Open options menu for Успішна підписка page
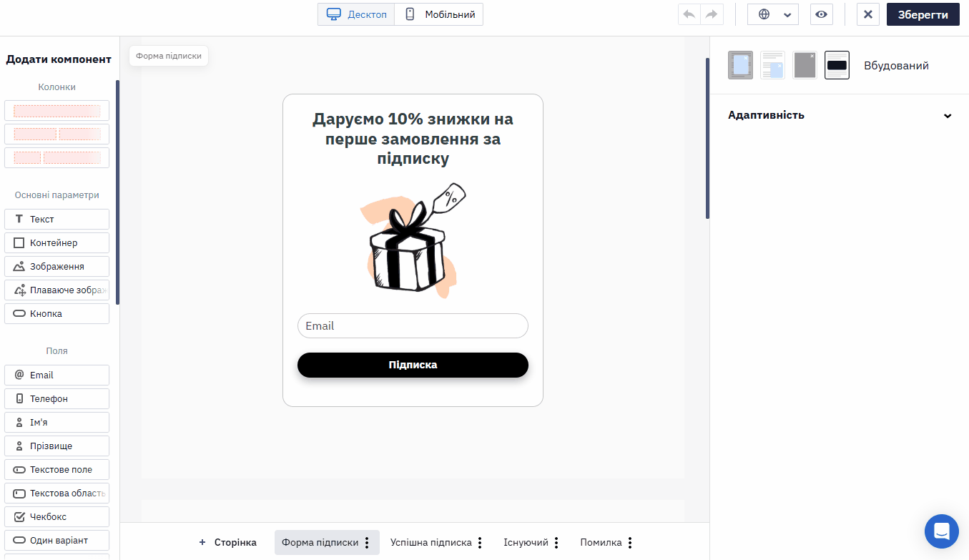Image resolution: width=969 pixels, height=560 pixels. (480, 543)
